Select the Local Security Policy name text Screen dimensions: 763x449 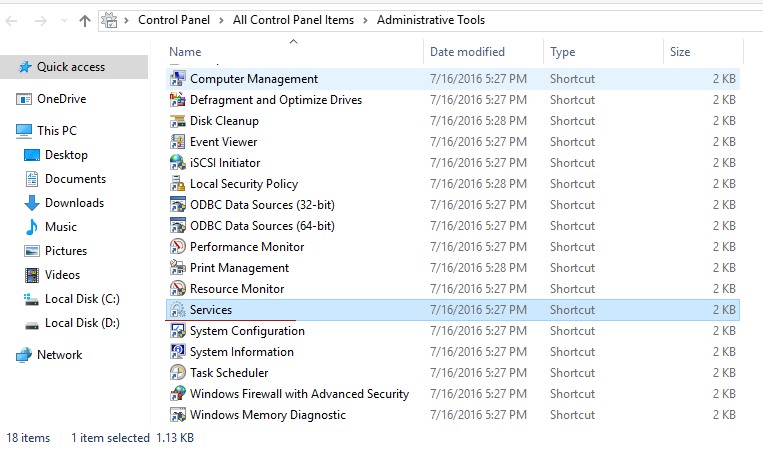[x=244, y=184]
